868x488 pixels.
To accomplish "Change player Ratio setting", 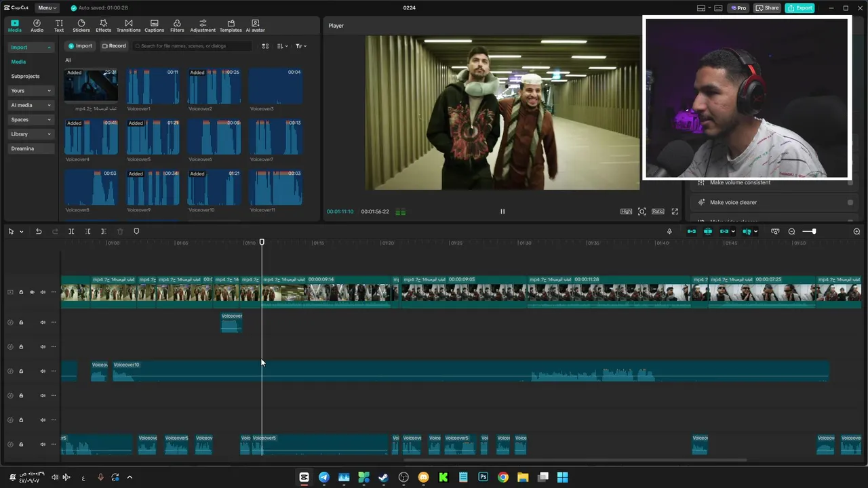I will 658,211.
